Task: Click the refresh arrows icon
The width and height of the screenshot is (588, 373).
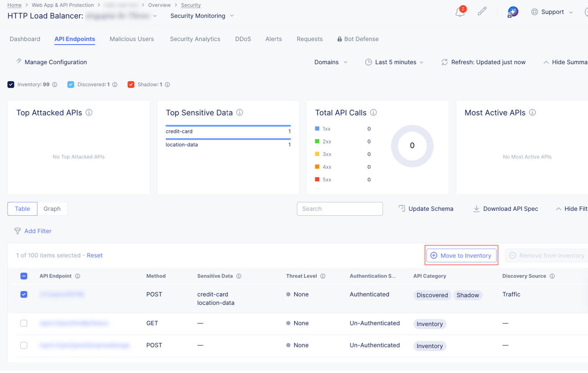Action: (x=445, y=62)
